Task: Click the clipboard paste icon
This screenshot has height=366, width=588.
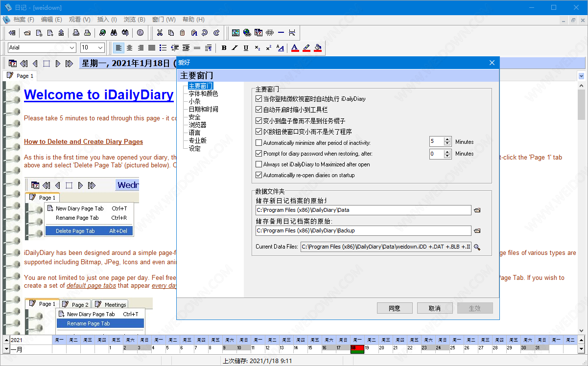Action: click(182, 33)
